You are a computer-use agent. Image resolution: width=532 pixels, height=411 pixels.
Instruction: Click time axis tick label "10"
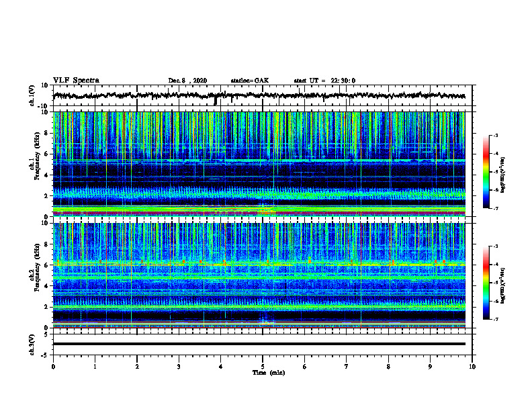point(472,367)
